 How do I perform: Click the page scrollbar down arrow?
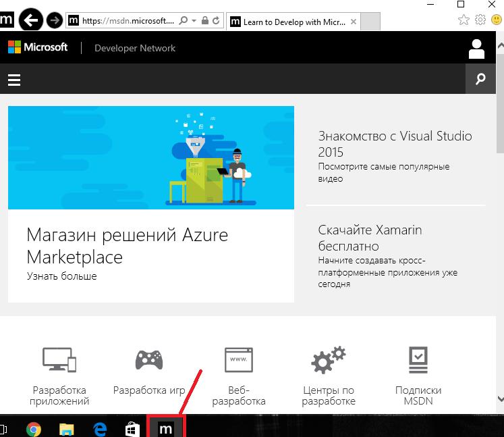coord(500,399)
